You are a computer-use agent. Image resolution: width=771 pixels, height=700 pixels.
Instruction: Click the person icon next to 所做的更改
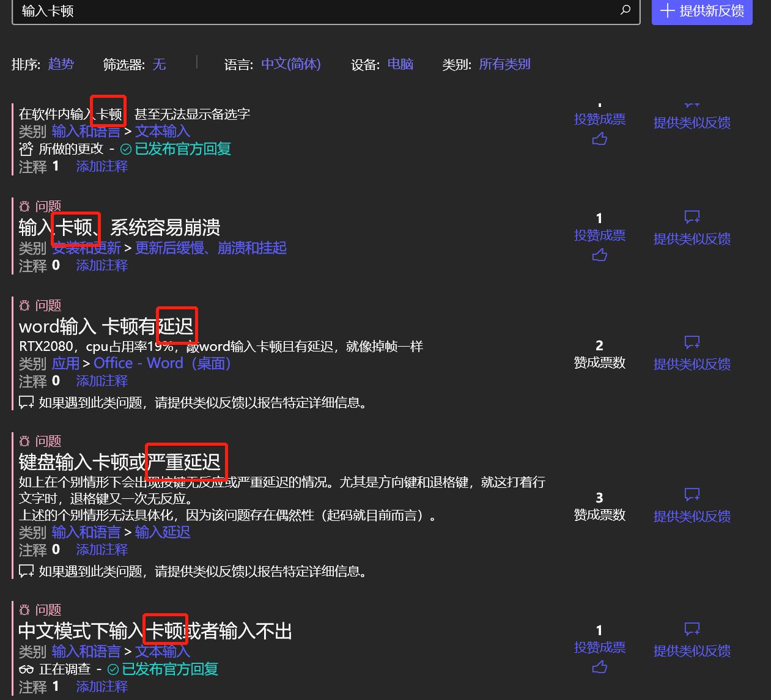(24, 149)
